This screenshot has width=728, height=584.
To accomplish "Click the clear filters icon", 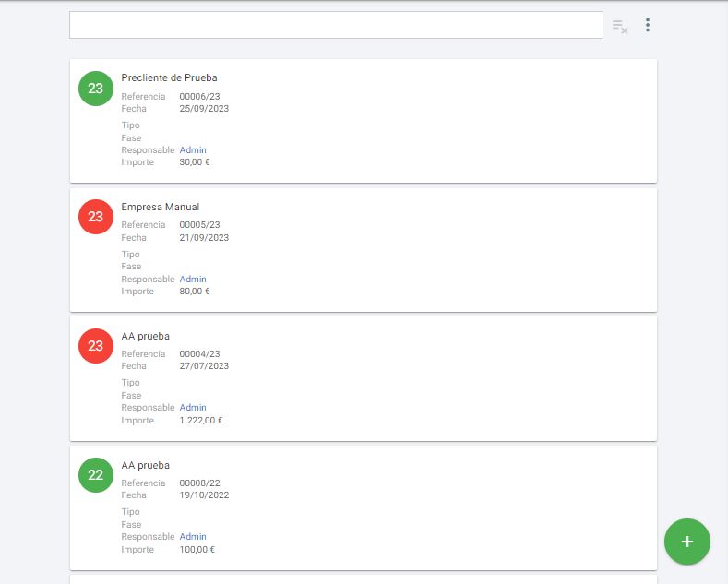I will (x=620, y=27).
